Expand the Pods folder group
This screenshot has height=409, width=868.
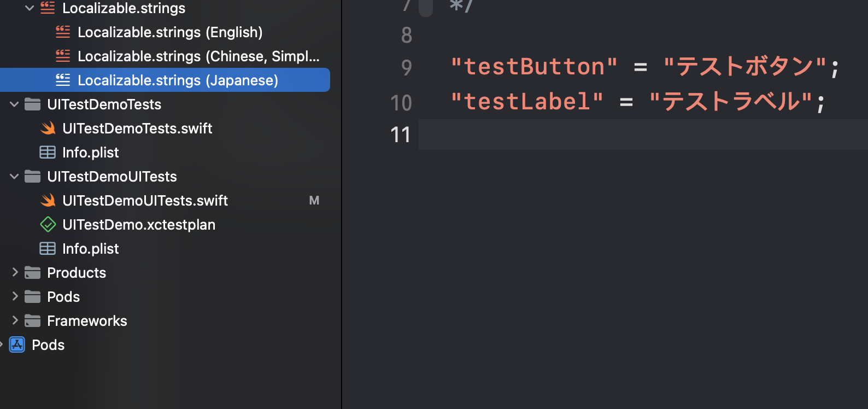(x=15, y=296)
